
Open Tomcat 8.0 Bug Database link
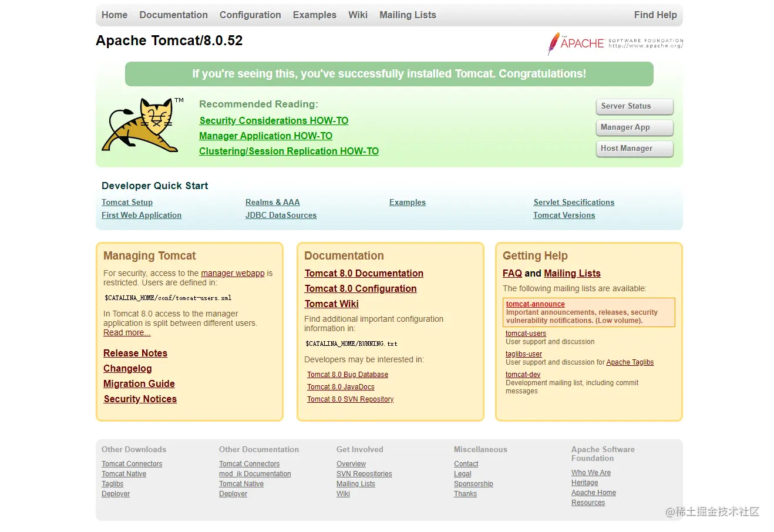(x=348, y=375)
